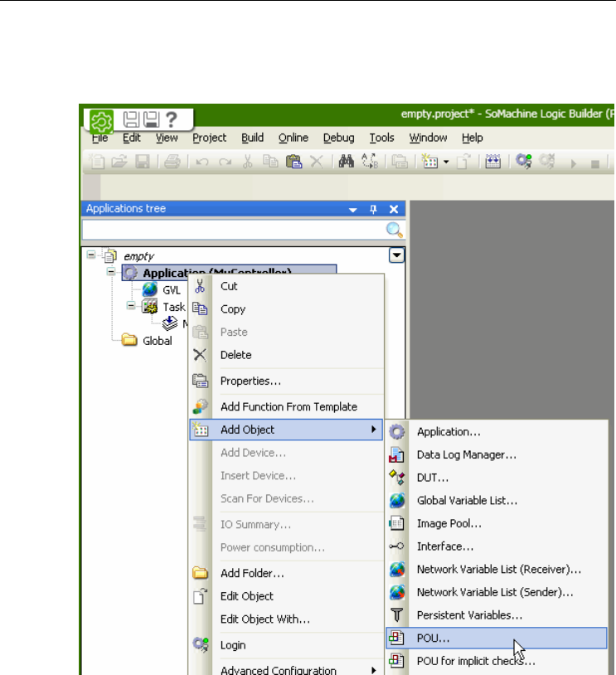Select Global Variable List... in submenu
Screen dimensions: 616x675
(497, 501)
